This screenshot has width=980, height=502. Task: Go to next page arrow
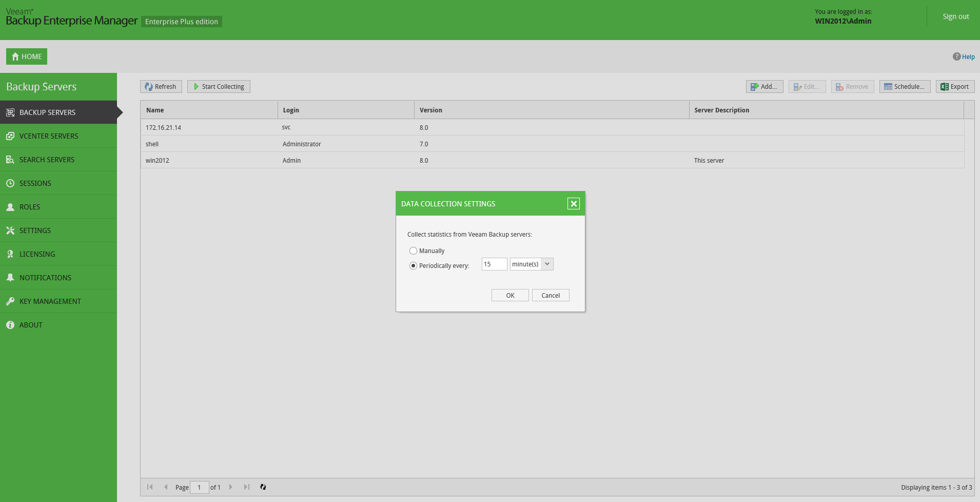tap(231, 487)
